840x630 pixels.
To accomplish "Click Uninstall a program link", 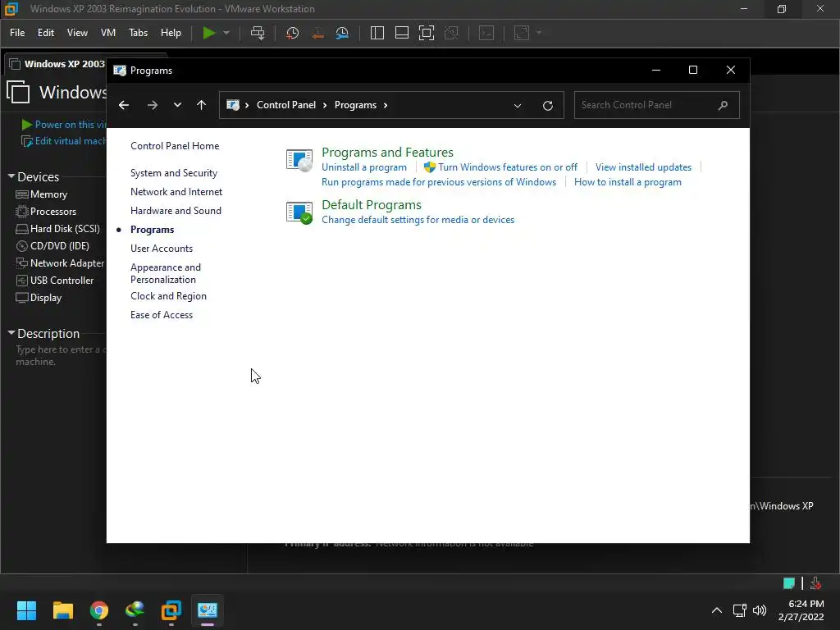I will point(363,167).
